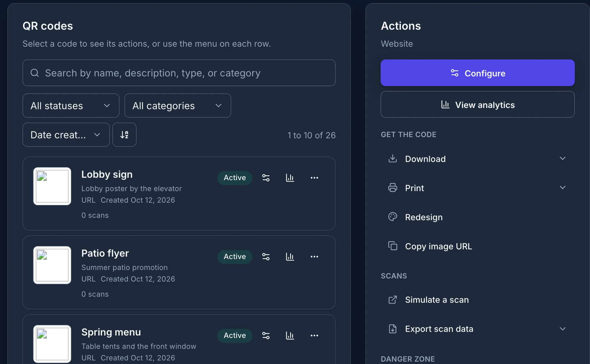The height and width of the screenshot is (364, 590).
Task: Toggle the sort direction button
Action: (124, 135)
